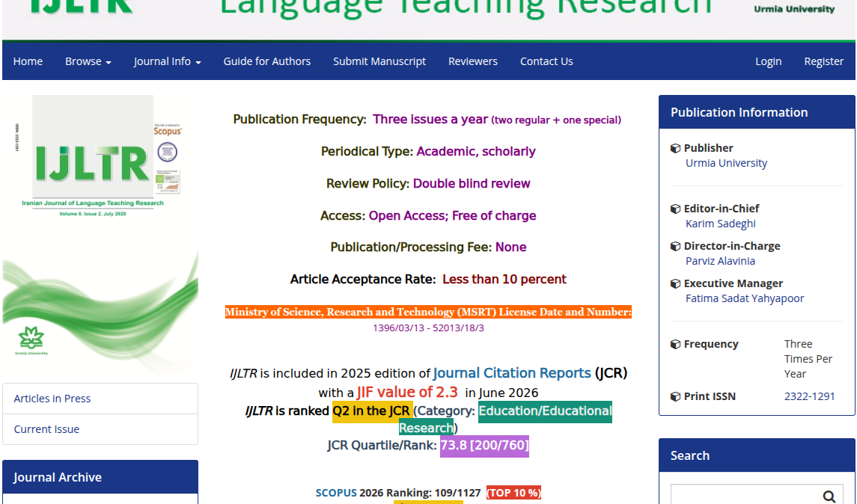Click the highlighted 'Q2 in the JCR' text

coord(371,411)
